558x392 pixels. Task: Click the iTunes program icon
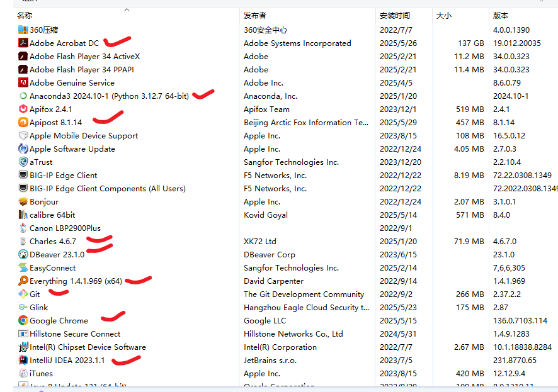pyautogui.click(x=23, y=373)
